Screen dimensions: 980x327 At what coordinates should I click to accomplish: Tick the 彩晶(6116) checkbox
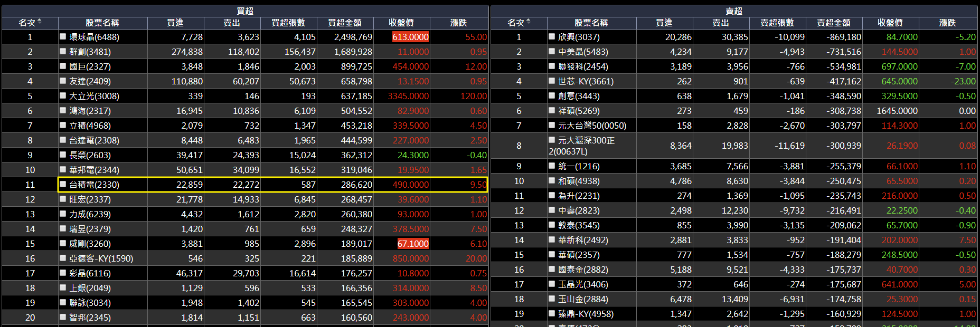click(x=63, y=273)
